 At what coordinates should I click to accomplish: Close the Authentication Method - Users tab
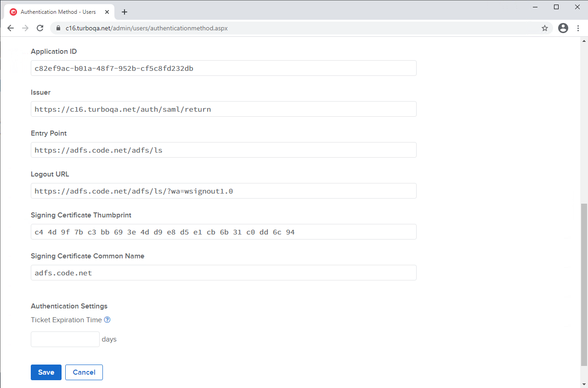[107, 11]
